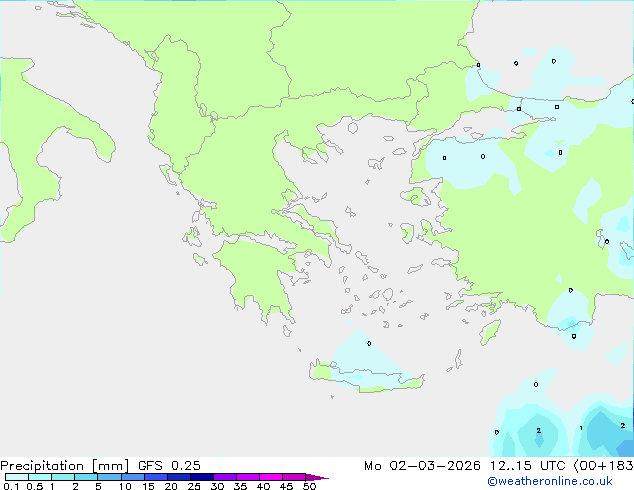The height and width of the screenshot is (490, 634).
Task: Select the legend swatch between 20 and 25
Action: [x=178, y=477]
